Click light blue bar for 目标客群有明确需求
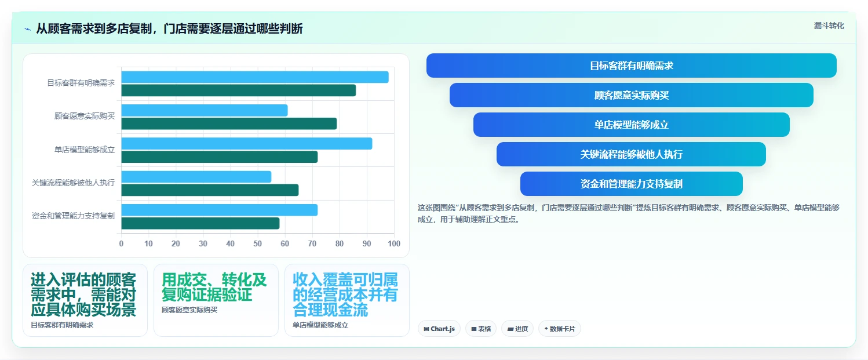868x360 pixels. click(255, 77)
